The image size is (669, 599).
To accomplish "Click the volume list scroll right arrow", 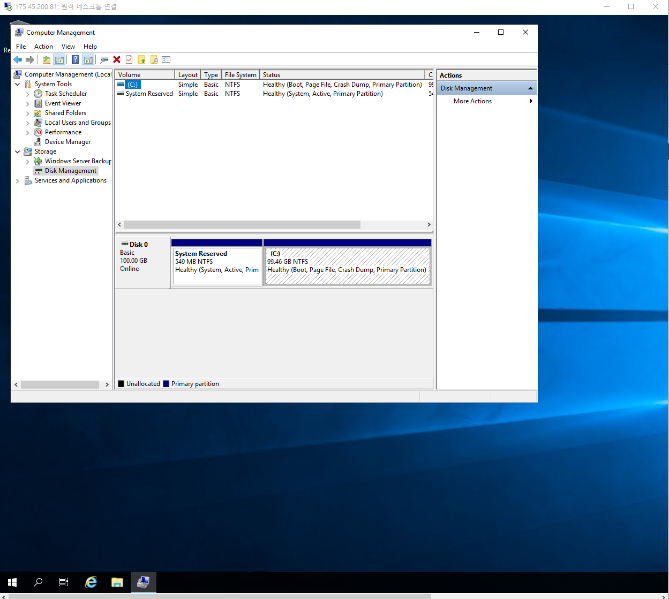I will click(429, 224).
